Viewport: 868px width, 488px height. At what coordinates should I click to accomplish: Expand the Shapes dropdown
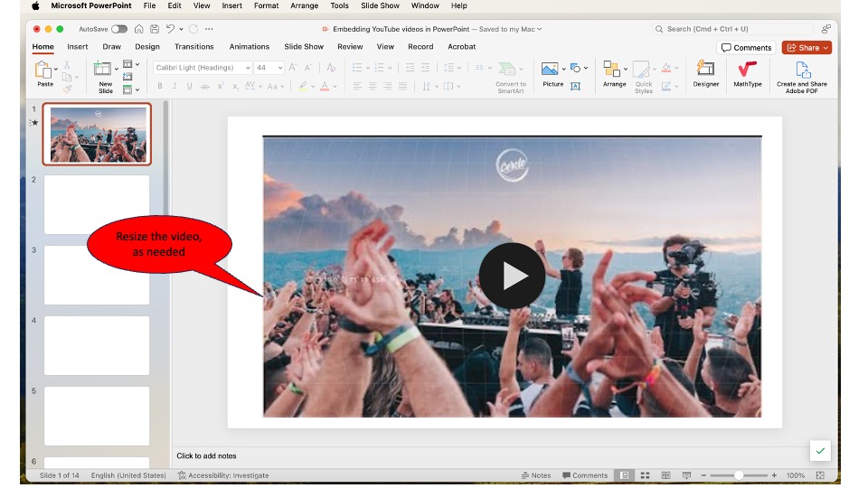pos(586,68)
